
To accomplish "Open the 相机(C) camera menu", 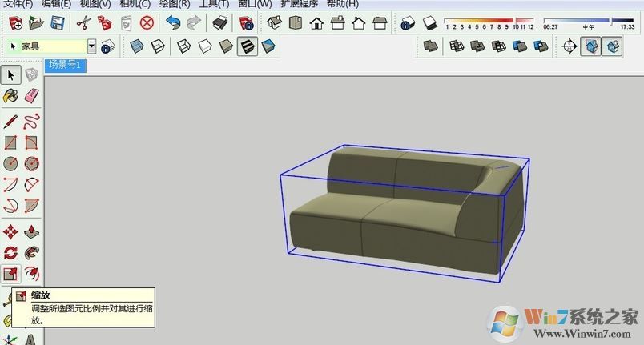I will pos(134,4).
